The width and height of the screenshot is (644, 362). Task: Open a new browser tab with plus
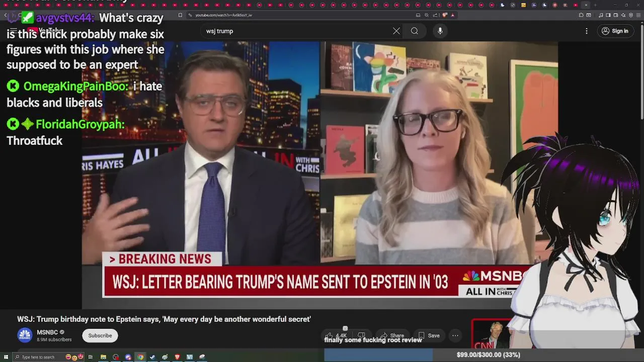[595, 5]
